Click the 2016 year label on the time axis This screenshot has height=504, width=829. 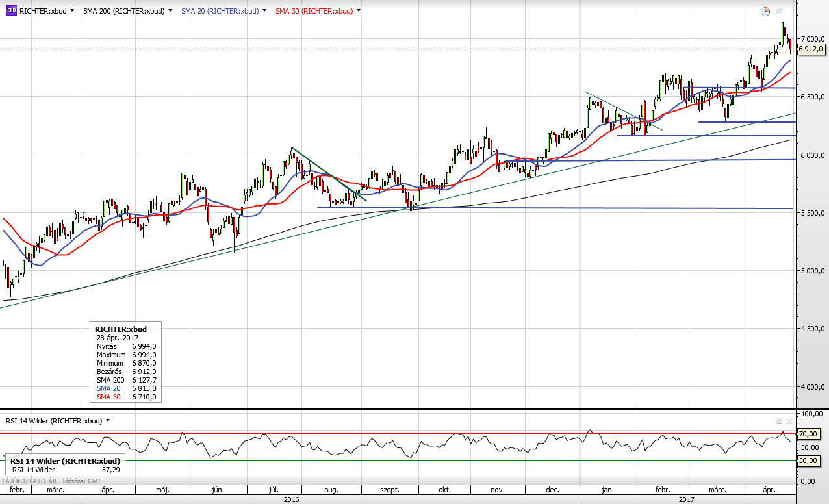pos(292,499)
